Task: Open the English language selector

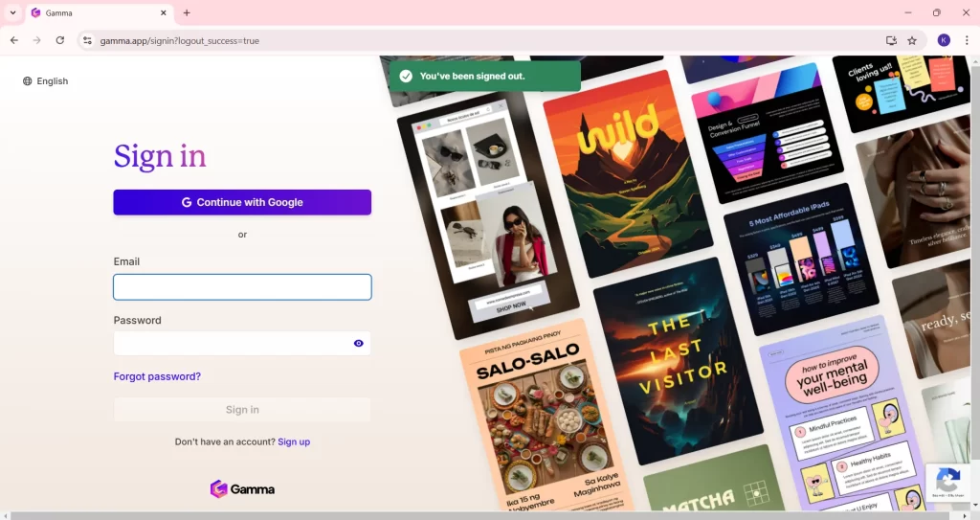Action: click(x=46, y=81)
